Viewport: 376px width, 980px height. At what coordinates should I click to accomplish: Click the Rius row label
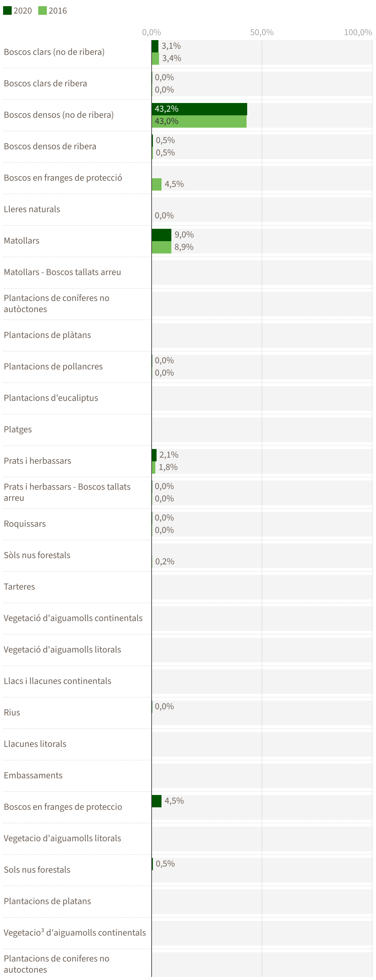coord(12,713)
